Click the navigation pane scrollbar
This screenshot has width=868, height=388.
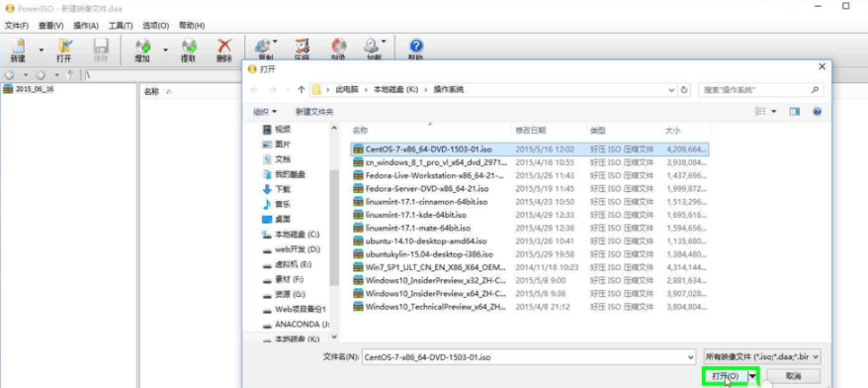(x=334, y=228)
